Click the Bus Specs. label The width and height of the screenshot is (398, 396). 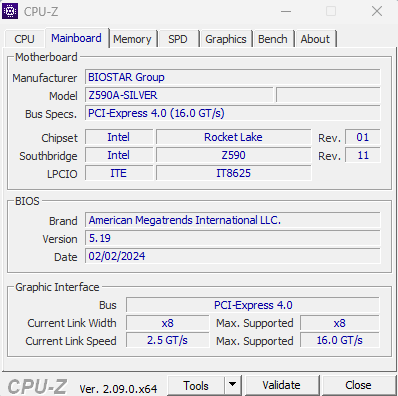(51, 114)
